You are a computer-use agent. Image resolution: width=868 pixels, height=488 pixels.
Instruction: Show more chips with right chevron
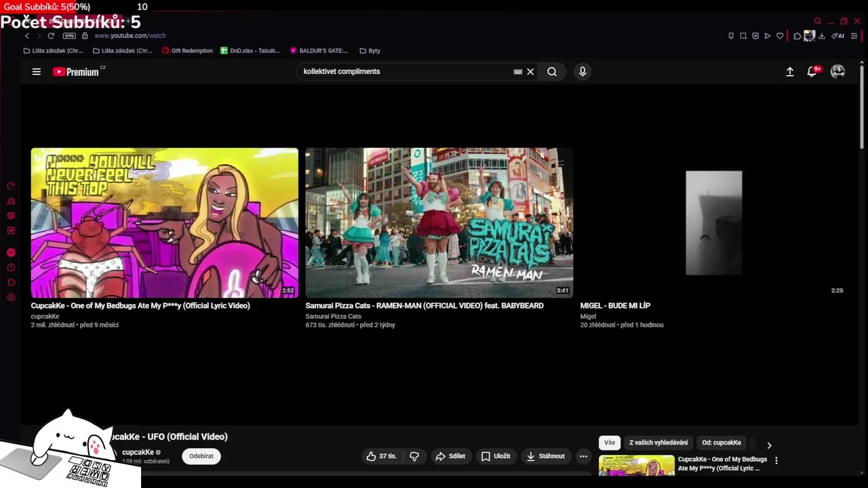tap(769, 445)
